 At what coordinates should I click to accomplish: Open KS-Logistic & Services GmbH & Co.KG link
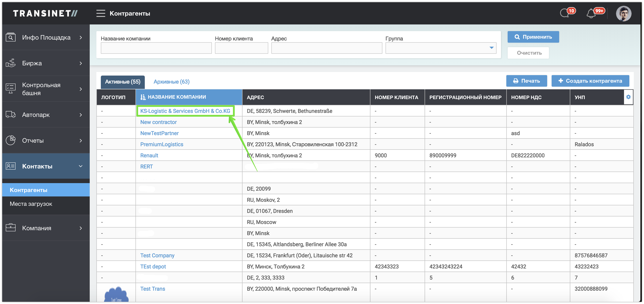pyautogui.click(x=185, y=111)
